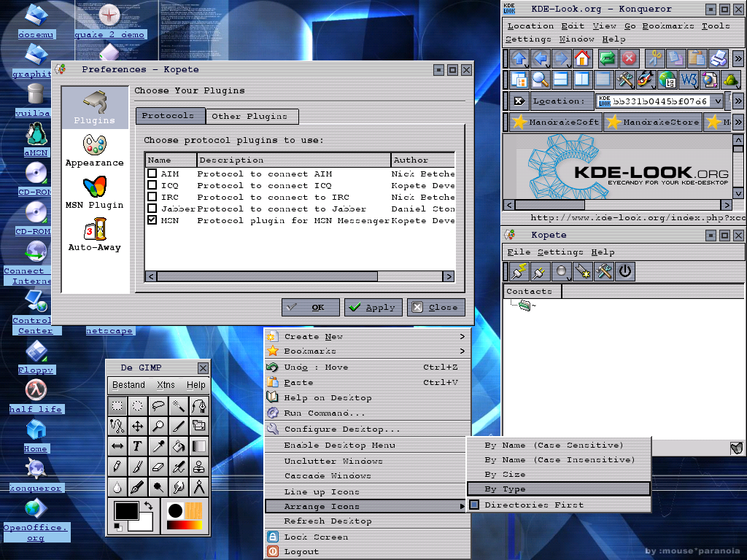Click Konqueror Up arrow toolbar icon

pos(519,58)
